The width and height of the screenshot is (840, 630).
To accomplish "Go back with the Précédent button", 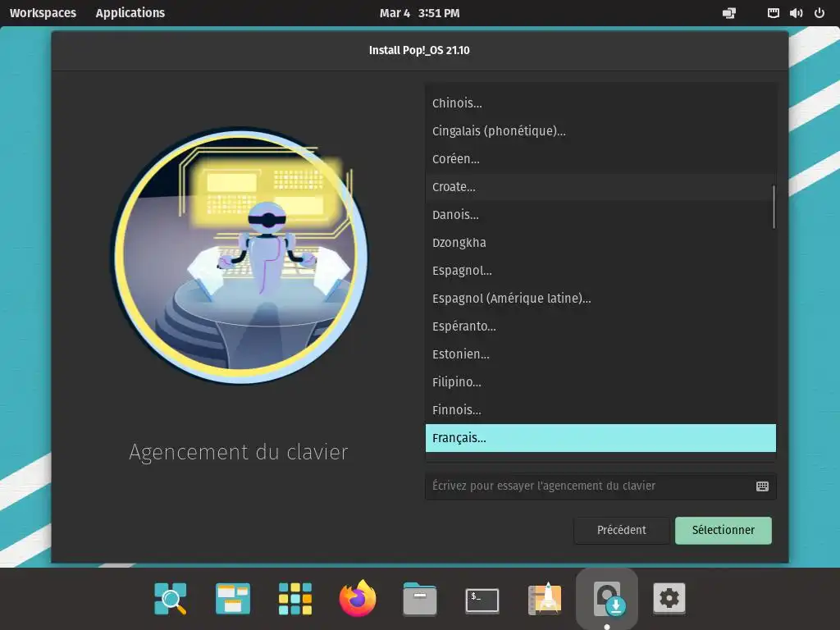I will 622,531.
